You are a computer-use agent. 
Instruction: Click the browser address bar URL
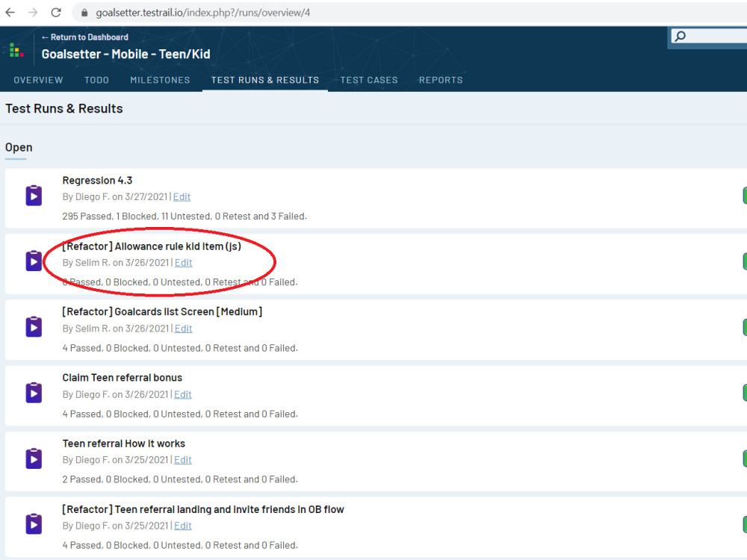point(203,13)
